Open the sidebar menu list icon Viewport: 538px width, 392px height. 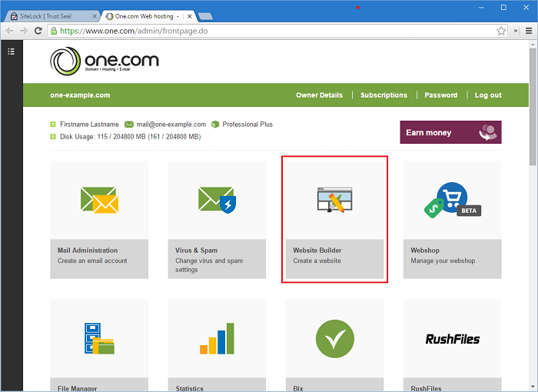tap(11, 51)
